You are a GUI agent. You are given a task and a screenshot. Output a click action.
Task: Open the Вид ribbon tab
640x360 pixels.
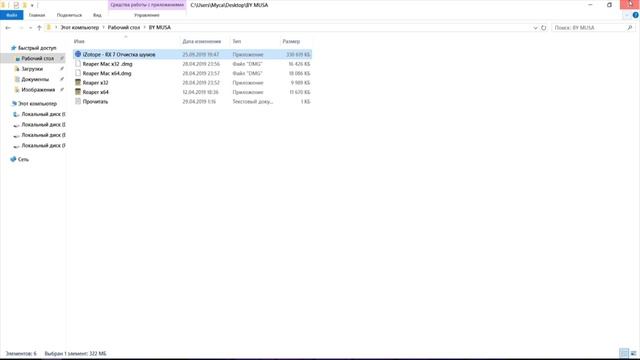(97, 15)
